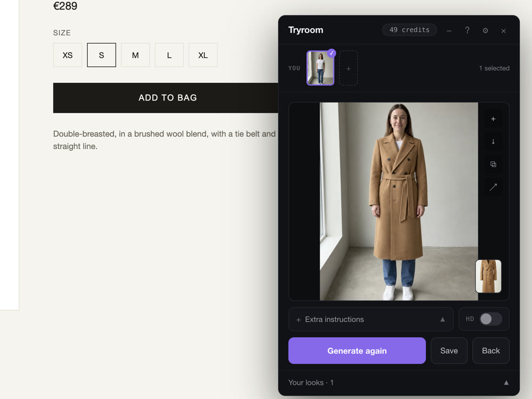Choose size XL
Screen dimensions: 532x399
[203, 55]
